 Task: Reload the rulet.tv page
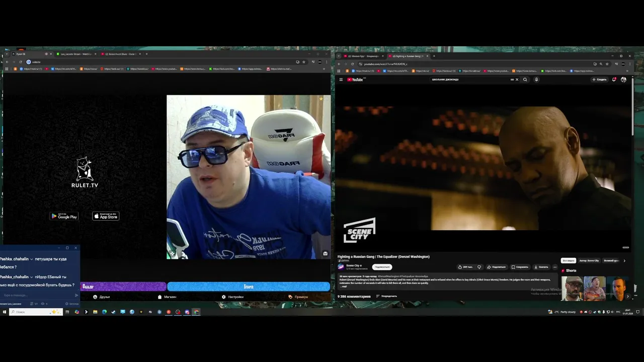click(21, 62)
